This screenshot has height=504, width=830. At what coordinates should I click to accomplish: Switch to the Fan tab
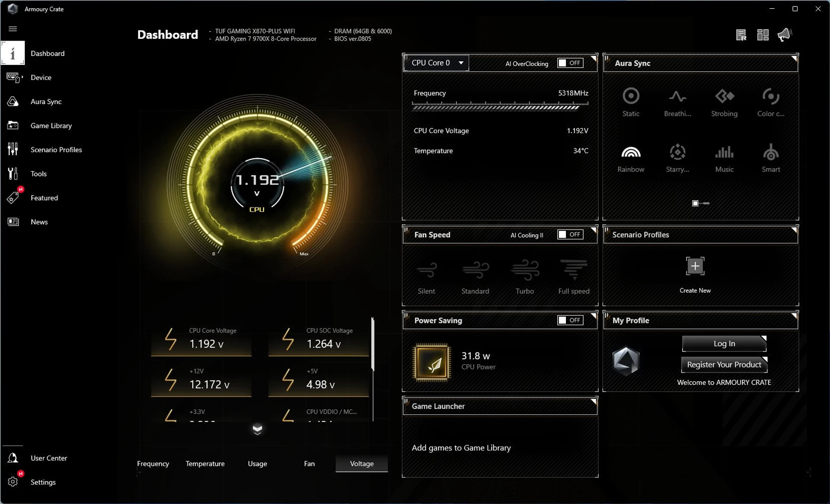(309, 463)
